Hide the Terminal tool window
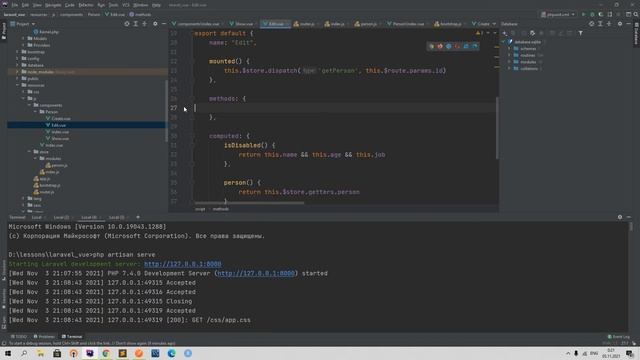The width and height of the screenshot is (640, 360). [629, 217]
